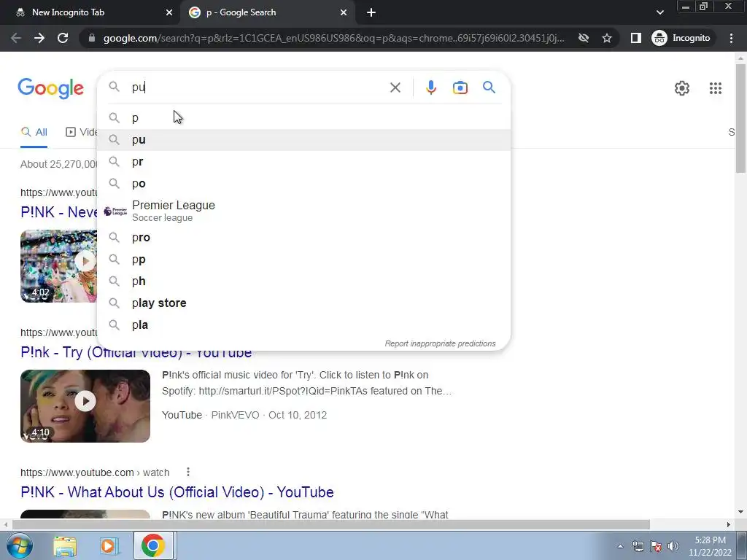Choose the 'pp' suggestion
The image size is (747, 560).
point(303,259)
